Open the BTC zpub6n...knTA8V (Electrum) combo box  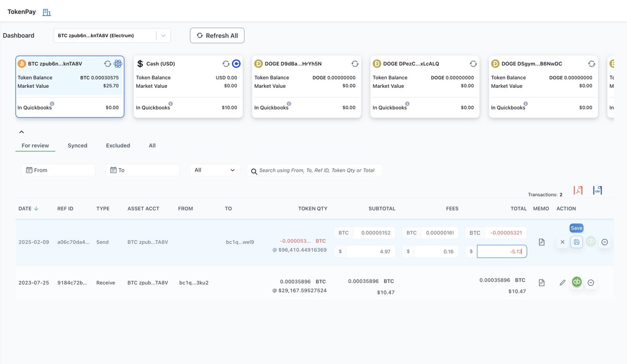[x=112, y=36]
